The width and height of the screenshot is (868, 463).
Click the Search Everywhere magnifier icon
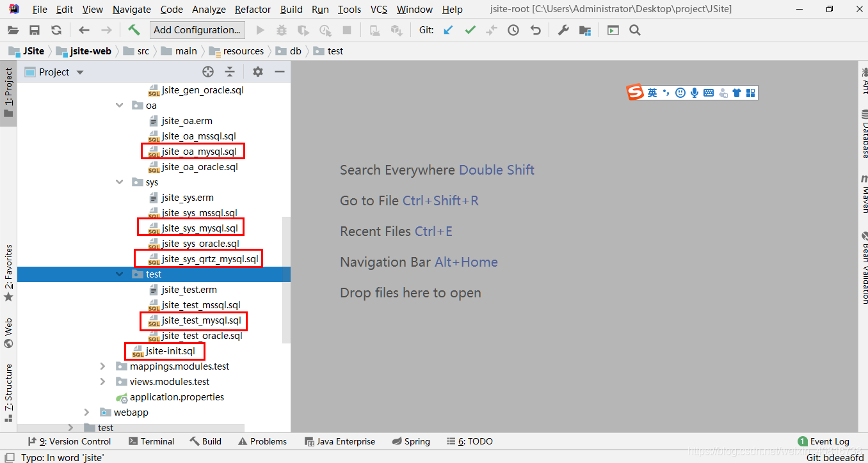click(634, 30)
